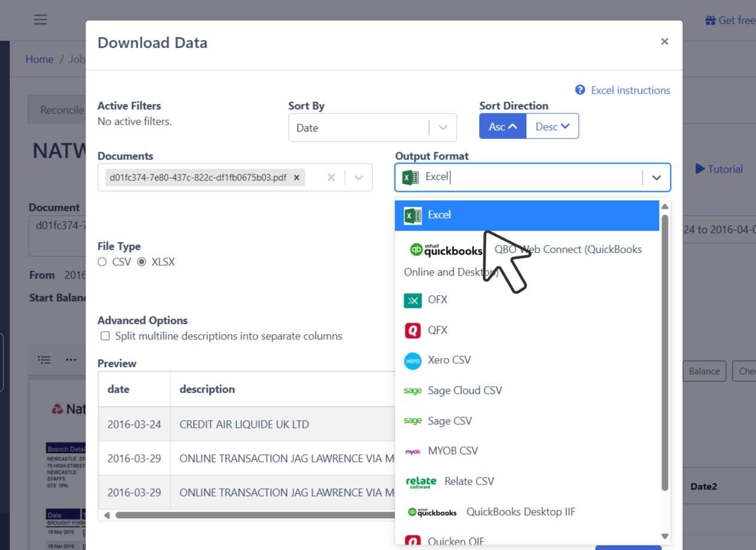The height and width of the screenshot is (550, 756).
Task: Click the Excel instructions help icon
Action: pyautogui.click(x=580, y=90)
